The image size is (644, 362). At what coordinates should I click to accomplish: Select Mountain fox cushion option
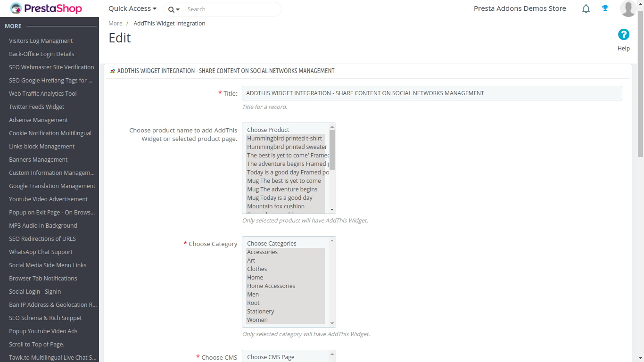tap(285, 206)
